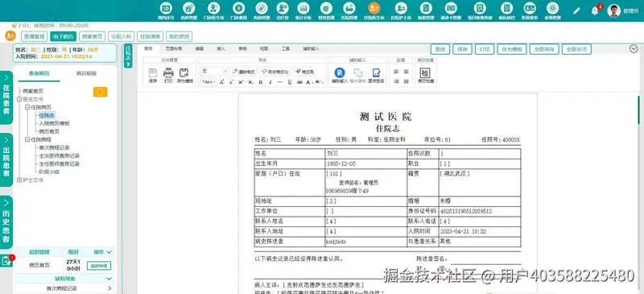Open the 住院护士站 module icon

click(401, 8)
